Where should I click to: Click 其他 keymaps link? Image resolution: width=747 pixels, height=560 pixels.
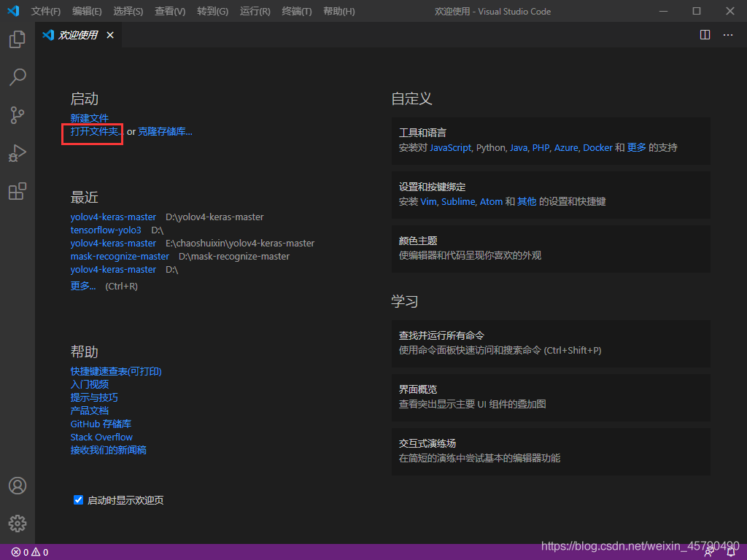(x=527, y=202)
